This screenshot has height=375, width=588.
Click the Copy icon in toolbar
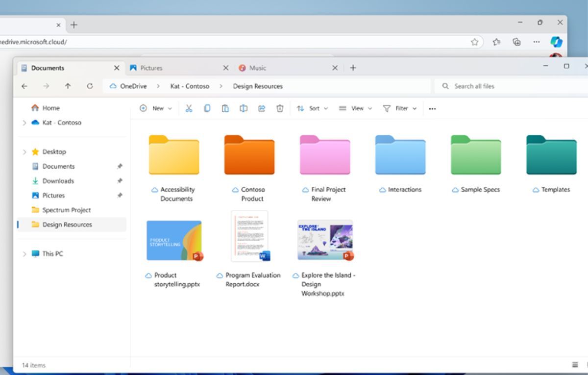tap(207, 109)
